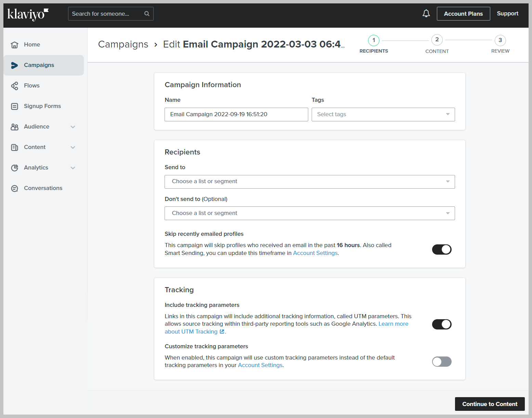
Task: Click the campaign Name input field
Action: [236, 114]
